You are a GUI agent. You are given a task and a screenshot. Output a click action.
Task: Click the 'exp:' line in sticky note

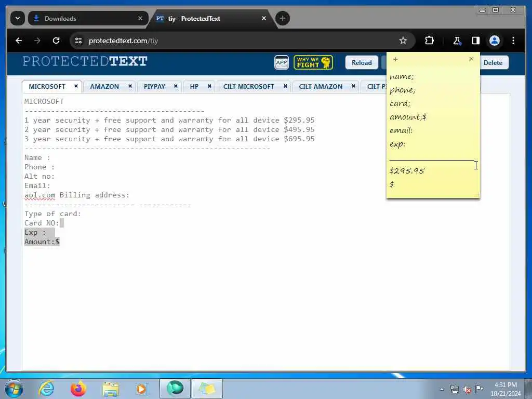coord(397,144)
